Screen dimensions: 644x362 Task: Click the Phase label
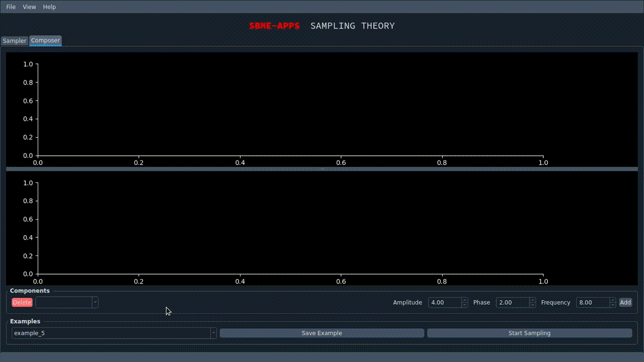point(481,302)
